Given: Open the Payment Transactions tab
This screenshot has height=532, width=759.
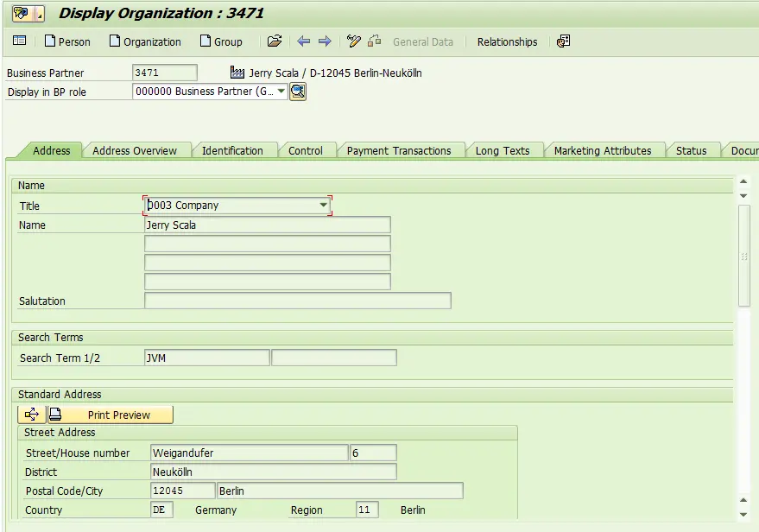Looking at the screenshot, I should 399,150.
